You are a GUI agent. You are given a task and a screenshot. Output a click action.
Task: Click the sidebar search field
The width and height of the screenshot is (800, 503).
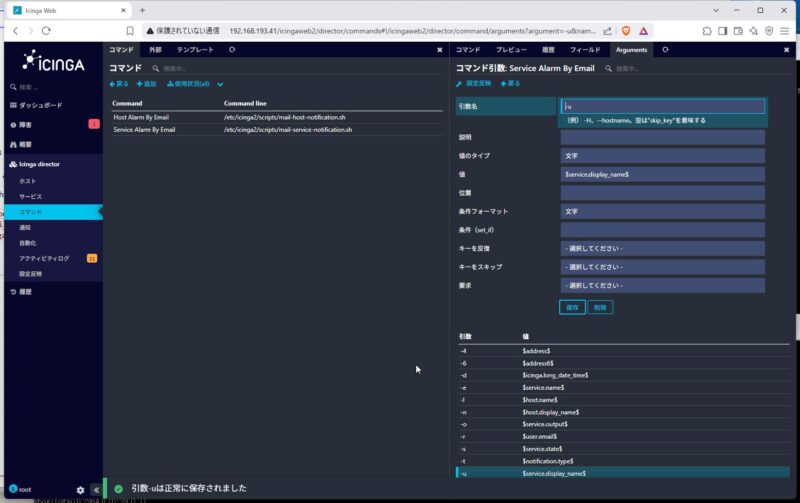[x=54, y=87]
